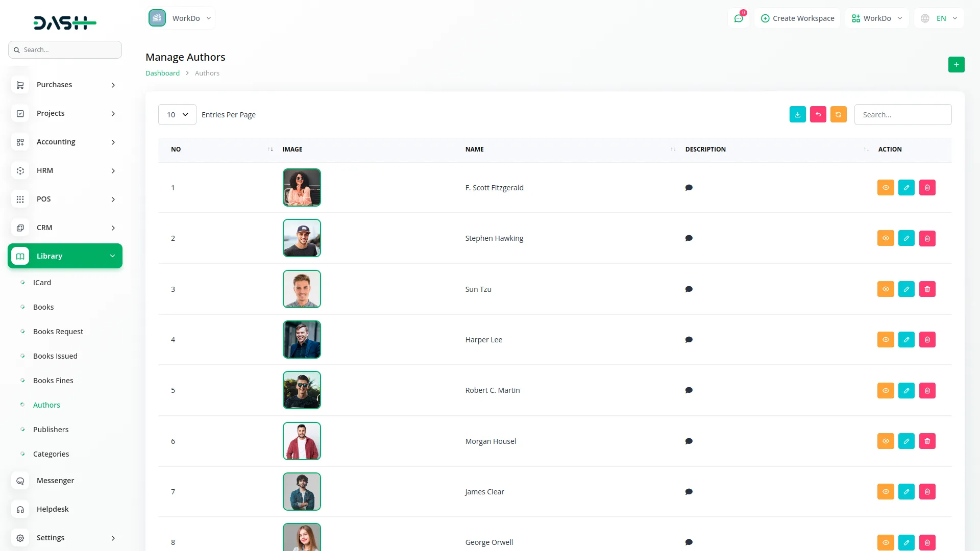
Task: Delete the Sun Tzu author row
Action: (x=927, y=289)
